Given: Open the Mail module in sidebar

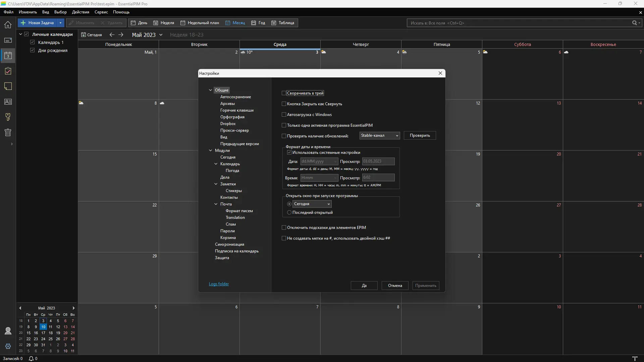Looking at the screenshot, I should (8, 40).
